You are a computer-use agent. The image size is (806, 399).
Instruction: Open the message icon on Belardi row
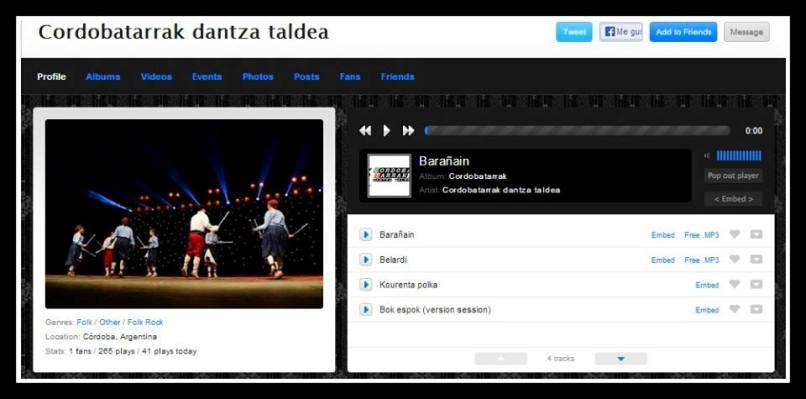click(x=756, y=260)
